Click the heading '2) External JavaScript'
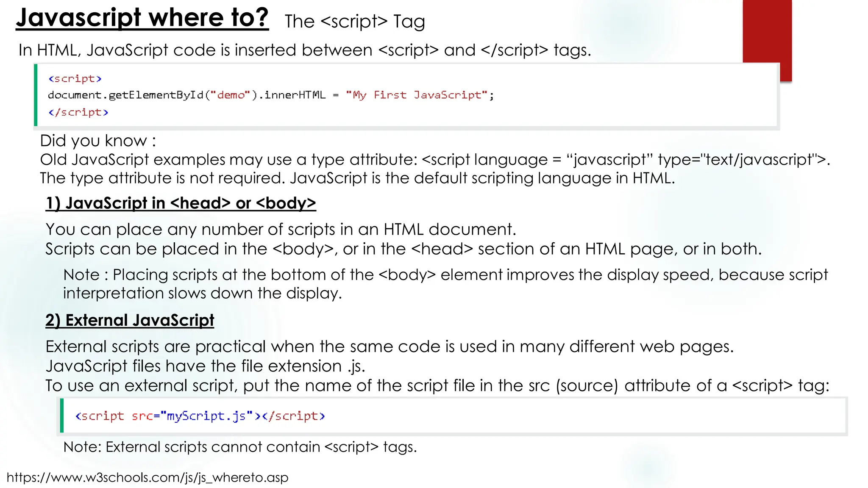The height and width of the screenshot is (488, 868). tap(130, 320)
